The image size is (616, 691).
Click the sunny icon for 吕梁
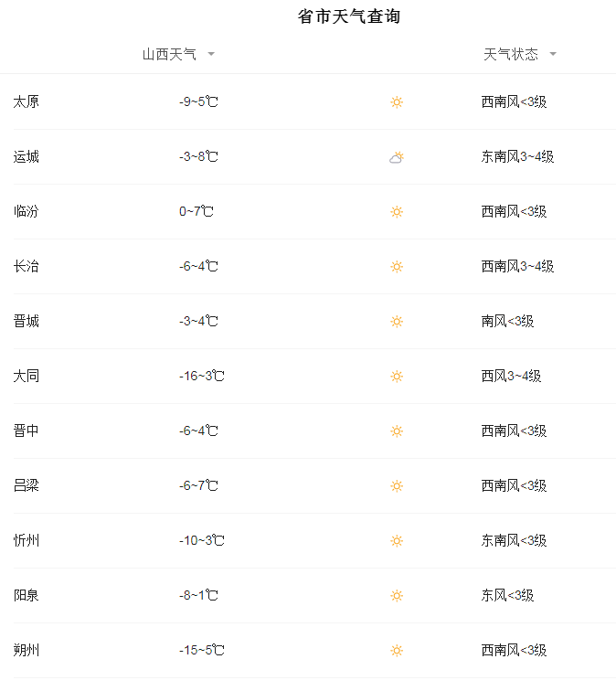[x=397, y=486]
